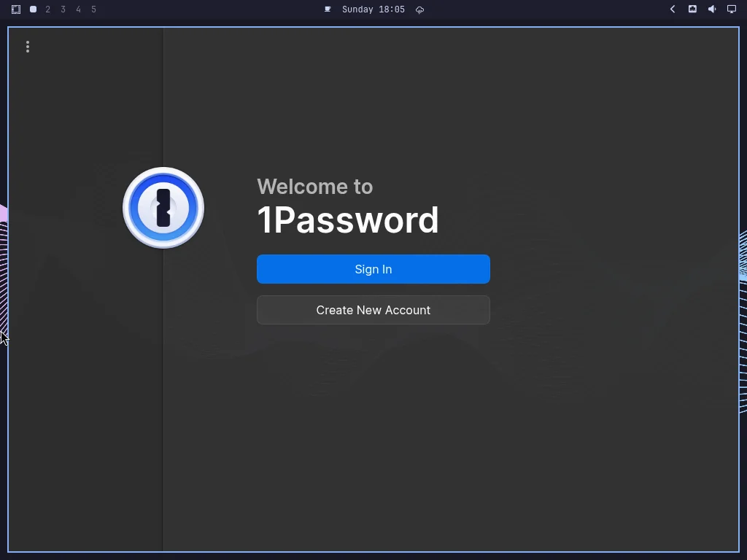747x560 pixels.
Task: Open the launcher icon in top bar
Action: click(16, 9)
